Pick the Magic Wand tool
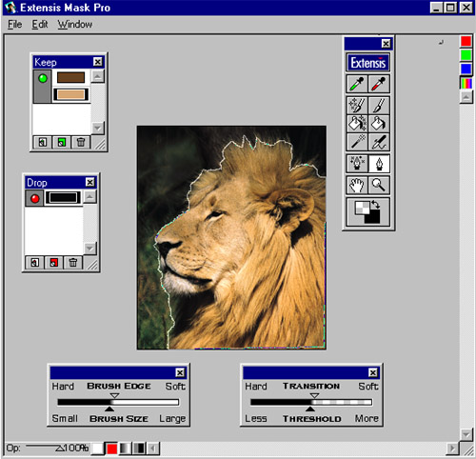The image size is (476, 459). (x=357, y=142)
